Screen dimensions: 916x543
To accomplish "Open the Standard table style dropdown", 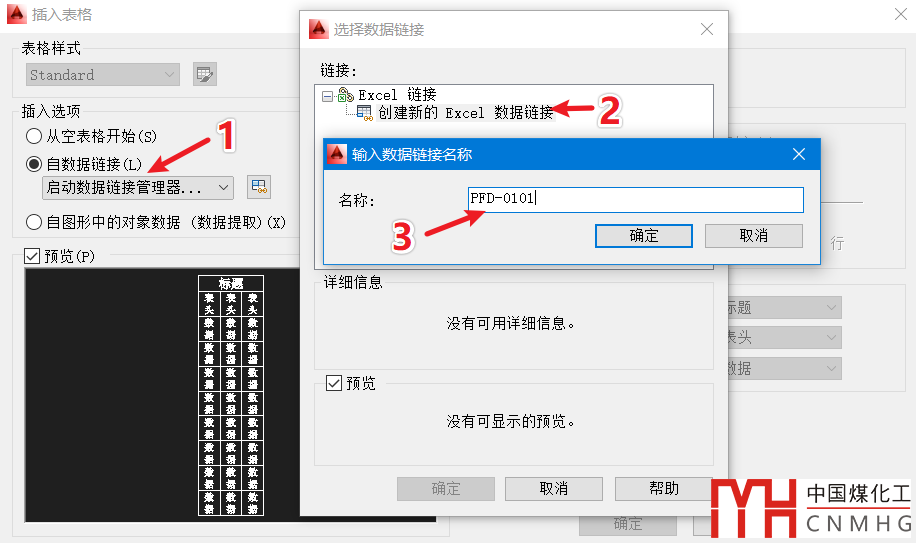I will coord(103,75).
